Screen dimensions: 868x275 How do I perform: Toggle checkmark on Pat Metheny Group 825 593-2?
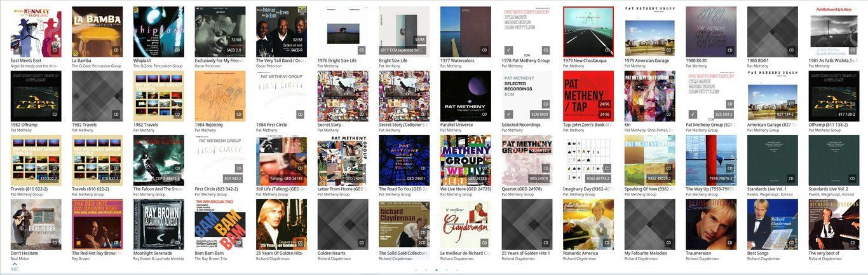[692, 114]
